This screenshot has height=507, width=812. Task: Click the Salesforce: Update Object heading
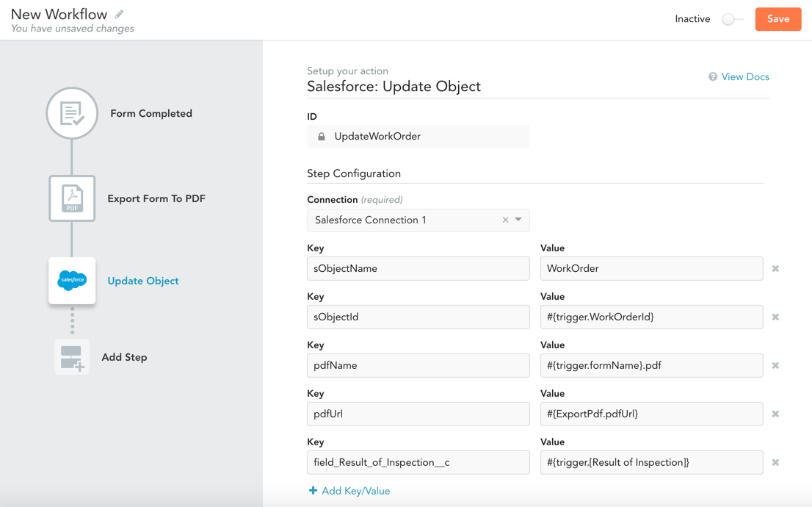point(394,87)
